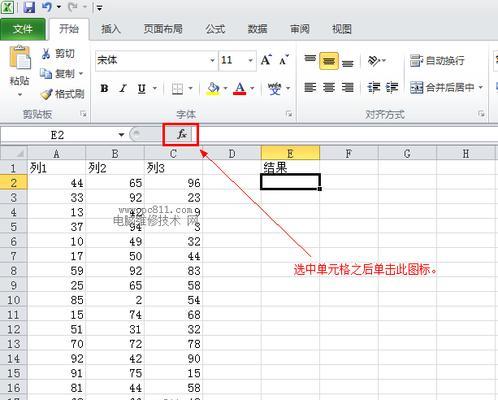Toggle Align Text Left

pos(310,88)
